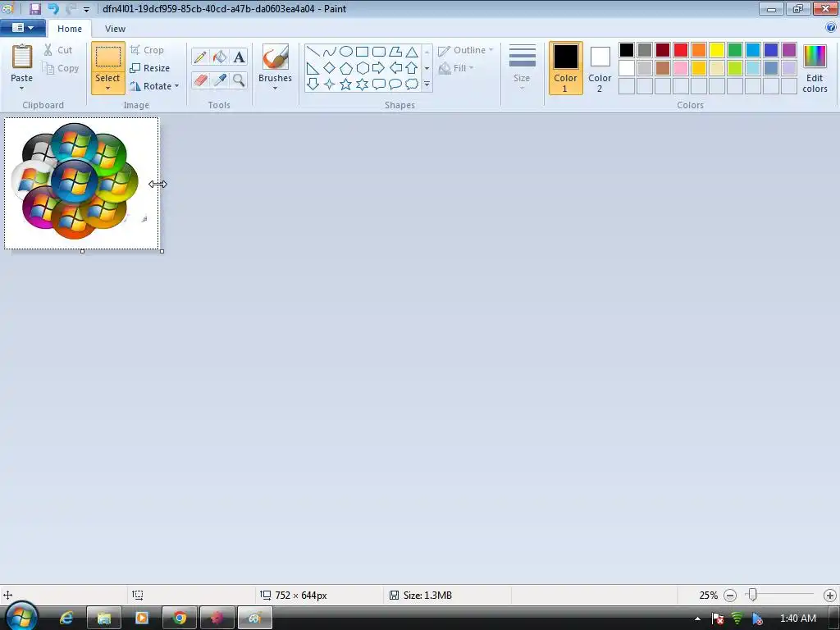Switch to the View tab

pos(115,29)
